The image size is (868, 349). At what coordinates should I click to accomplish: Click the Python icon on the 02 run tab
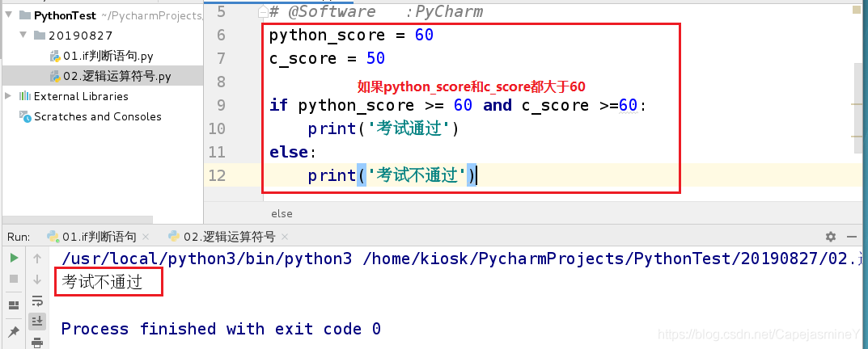[x=175, y=237]
